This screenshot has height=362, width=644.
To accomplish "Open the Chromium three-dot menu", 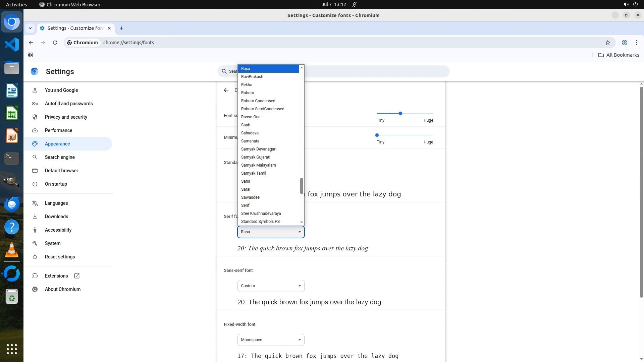I will point(636,43).
